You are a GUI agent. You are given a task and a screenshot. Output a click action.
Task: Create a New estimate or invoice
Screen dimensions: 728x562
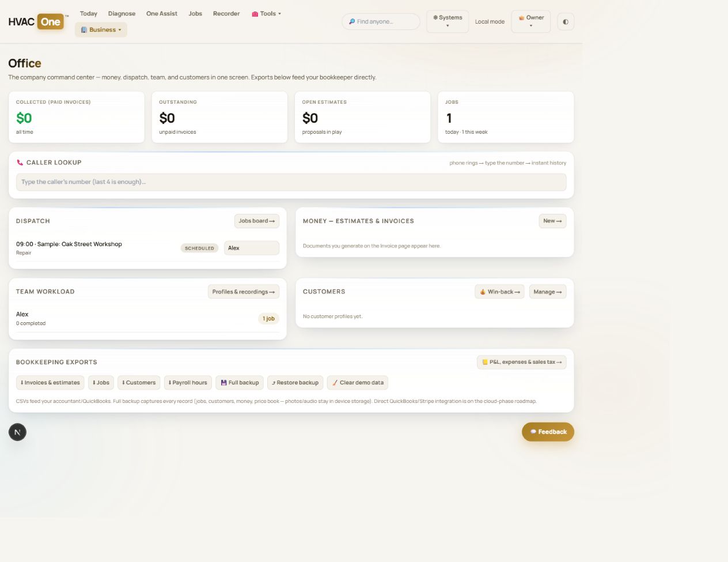pyautogui.click(x=552, y=221)
